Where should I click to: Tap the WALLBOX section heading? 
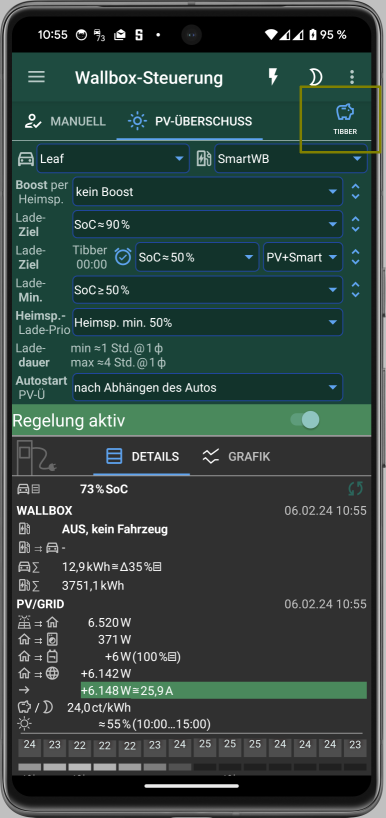point(44,511)
